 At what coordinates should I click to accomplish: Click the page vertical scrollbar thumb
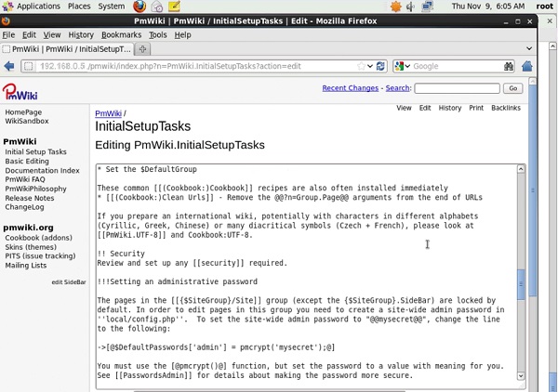pyautogui.click(x=532, y=190)
